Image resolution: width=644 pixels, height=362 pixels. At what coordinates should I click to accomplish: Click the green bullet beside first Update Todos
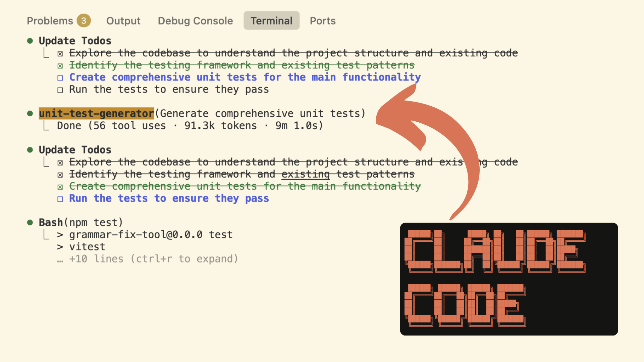(30, 41)
